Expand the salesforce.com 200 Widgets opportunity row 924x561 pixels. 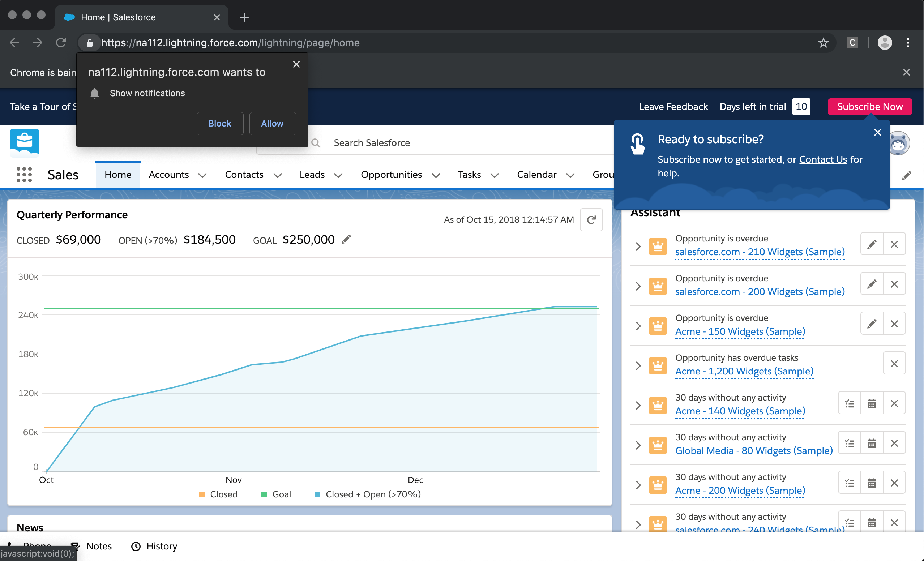[x=638, y=285]
